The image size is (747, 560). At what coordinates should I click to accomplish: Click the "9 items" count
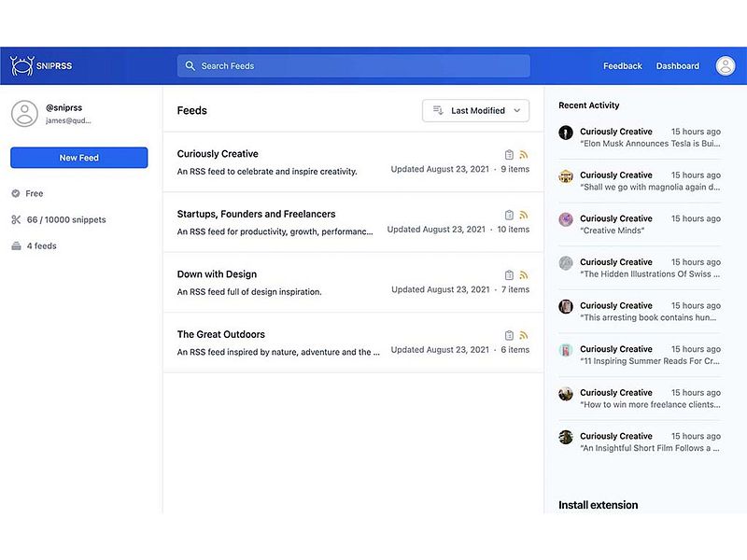coord(515,169)
